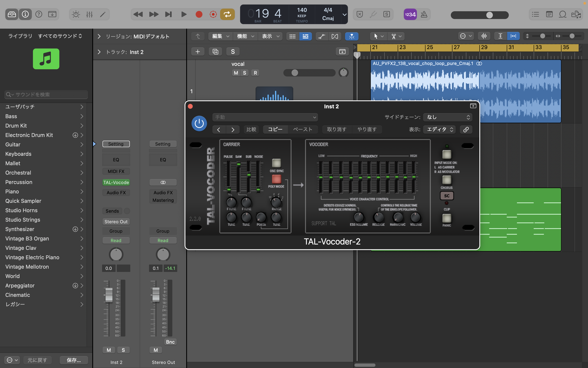Screen dimensions: 588x368
Task: Toggle the 1234 count-in button
Action: (x=410, y=14)
